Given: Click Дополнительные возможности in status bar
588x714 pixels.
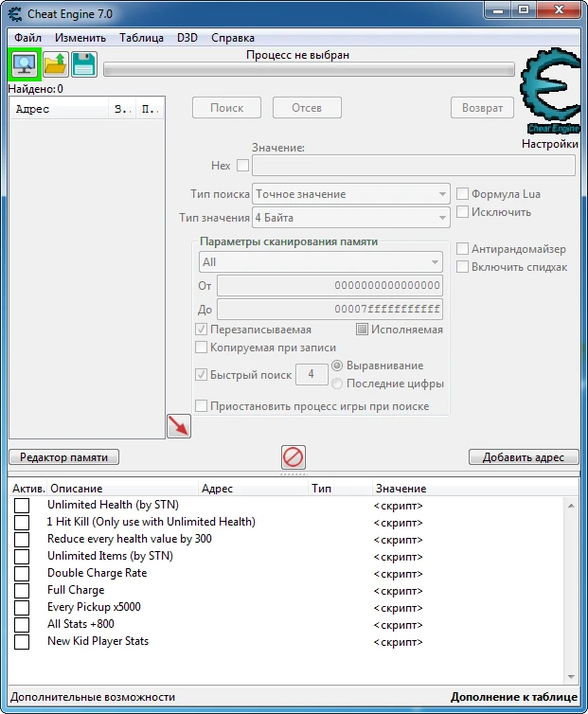Looking at the screenshot, I should pos(93,697).
